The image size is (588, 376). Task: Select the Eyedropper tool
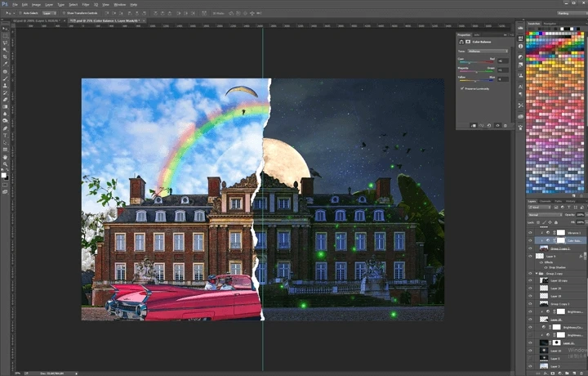[x=5, y=65]
